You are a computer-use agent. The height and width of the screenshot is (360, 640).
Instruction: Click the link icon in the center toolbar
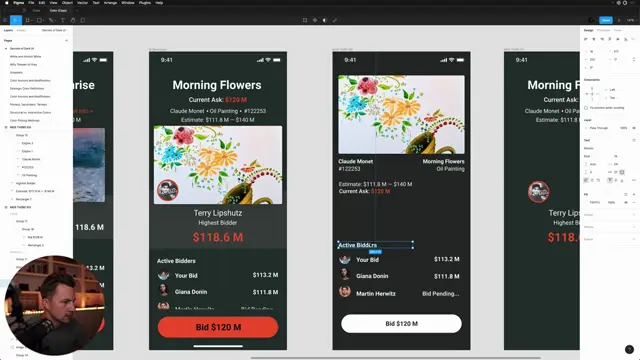(x=335, y=20)
